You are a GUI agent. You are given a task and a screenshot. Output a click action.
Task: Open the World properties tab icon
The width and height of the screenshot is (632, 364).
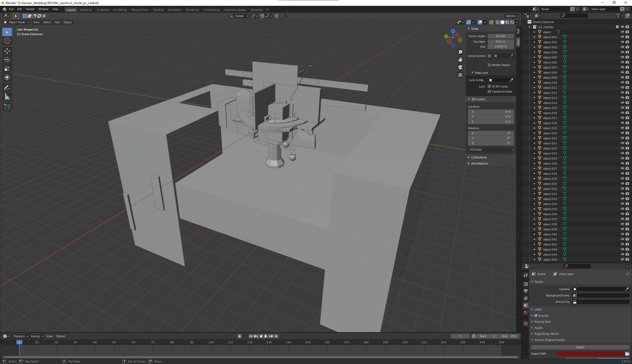(526, 312)
